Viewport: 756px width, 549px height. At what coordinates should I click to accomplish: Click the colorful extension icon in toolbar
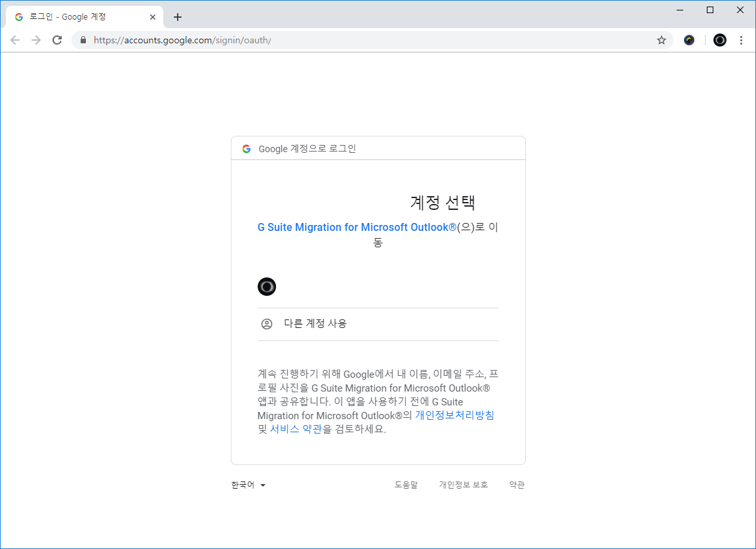coord(689,40)
